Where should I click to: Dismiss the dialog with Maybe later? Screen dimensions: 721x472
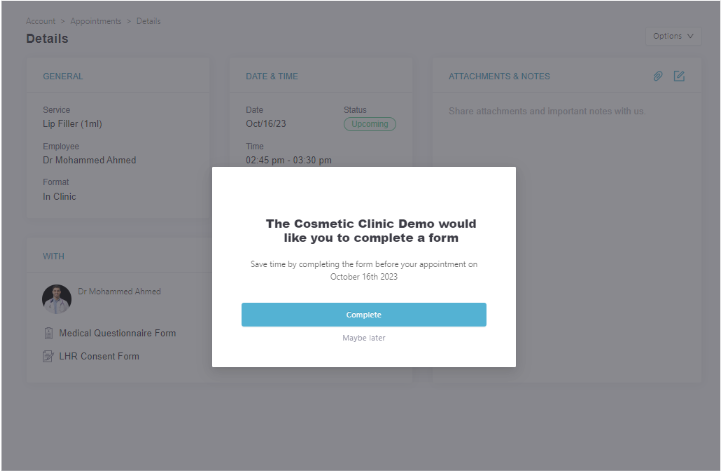point(364,338)
